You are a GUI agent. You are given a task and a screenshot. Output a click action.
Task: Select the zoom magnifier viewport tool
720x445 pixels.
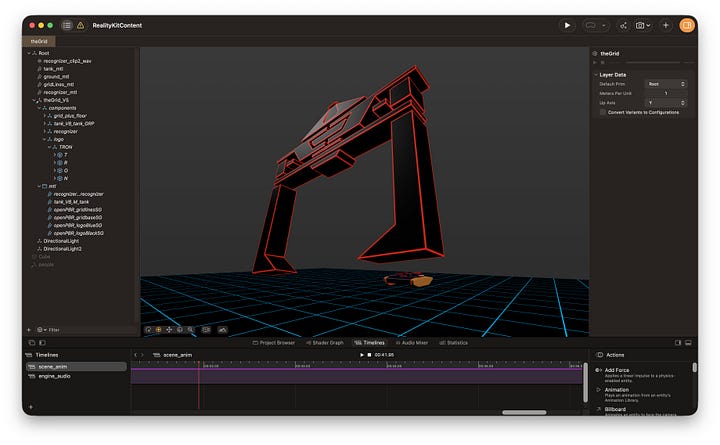190,330
